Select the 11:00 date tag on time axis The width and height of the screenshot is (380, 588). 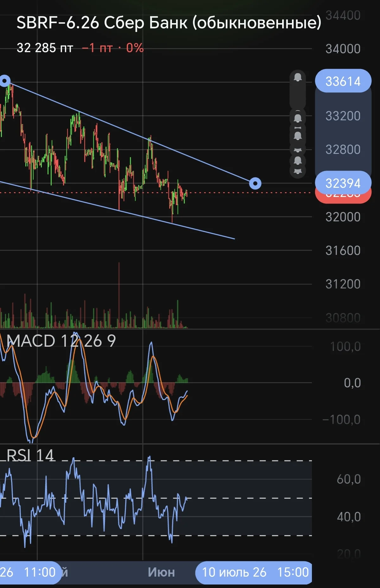point(31,572)
